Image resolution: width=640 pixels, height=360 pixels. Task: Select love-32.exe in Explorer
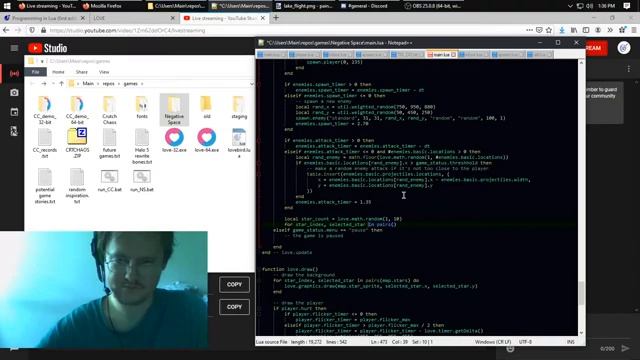point(174,140)
